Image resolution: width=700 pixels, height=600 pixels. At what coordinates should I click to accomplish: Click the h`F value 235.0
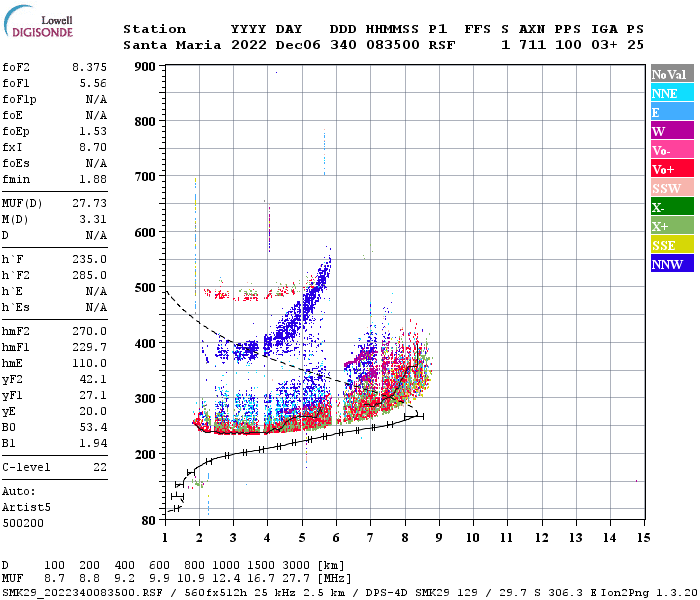[x=89, y=259]
